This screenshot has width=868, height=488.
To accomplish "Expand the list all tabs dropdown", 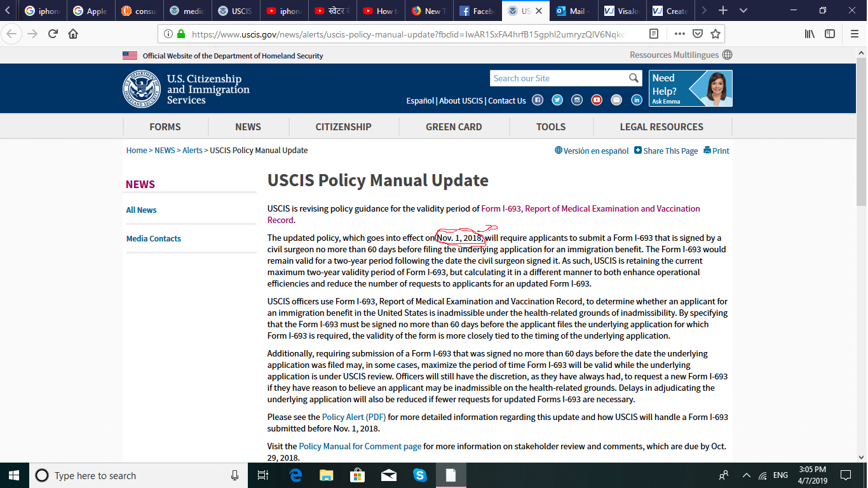I will [x=743, y=11].
